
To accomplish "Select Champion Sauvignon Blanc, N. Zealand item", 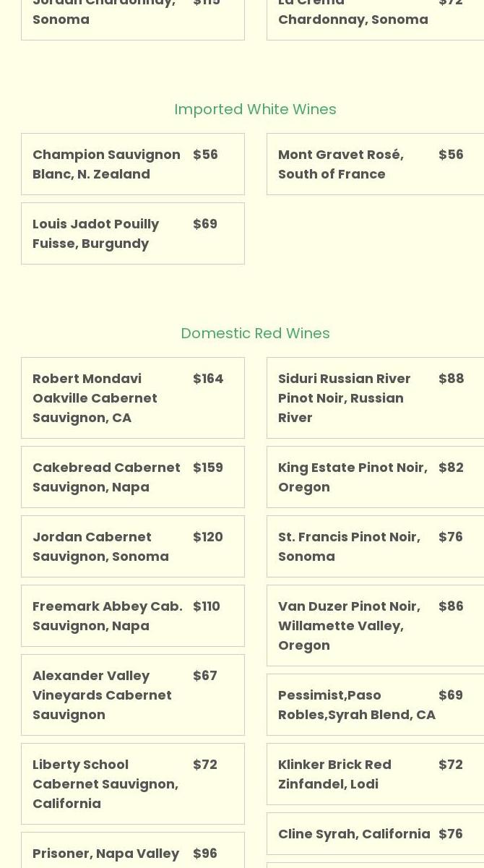I will (133, 164).
